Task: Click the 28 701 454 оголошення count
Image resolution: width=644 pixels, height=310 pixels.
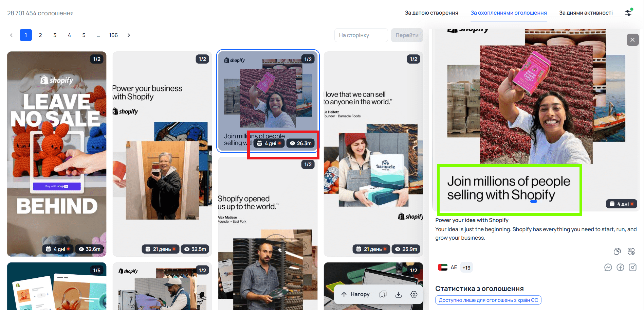Action: pyautogui.click(x=40, y=13)
